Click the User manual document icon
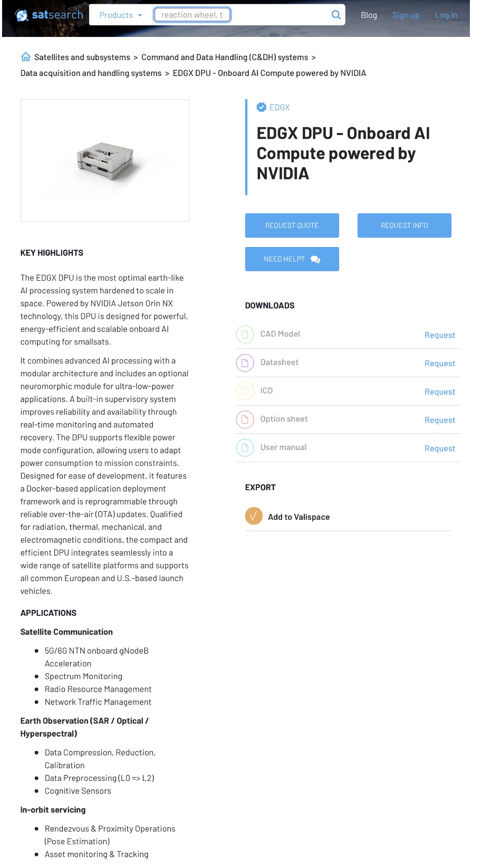491x868 pixels. pyautogui.click(x=245, y=448)
